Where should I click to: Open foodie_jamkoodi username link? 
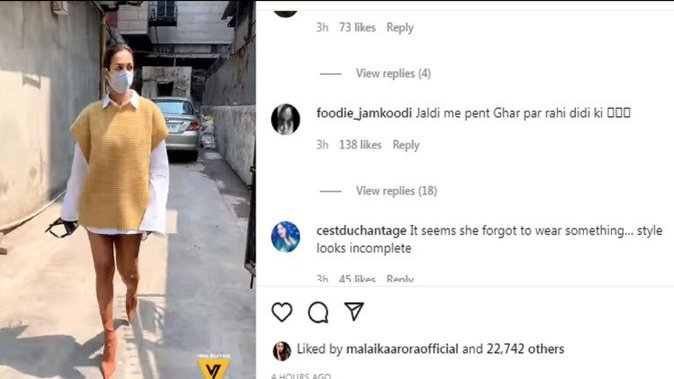click(364, 113)
